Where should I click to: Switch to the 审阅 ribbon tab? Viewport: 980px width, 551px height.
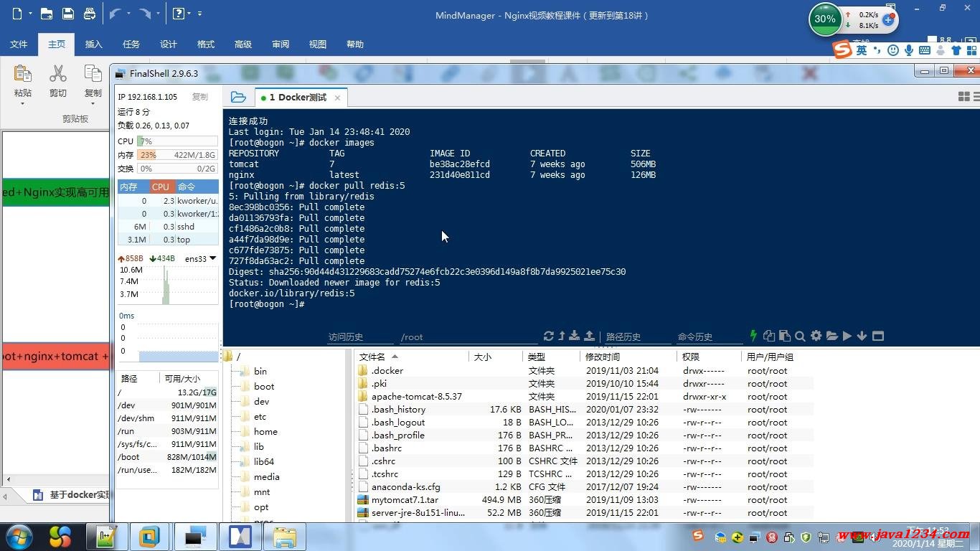(281, 44)
